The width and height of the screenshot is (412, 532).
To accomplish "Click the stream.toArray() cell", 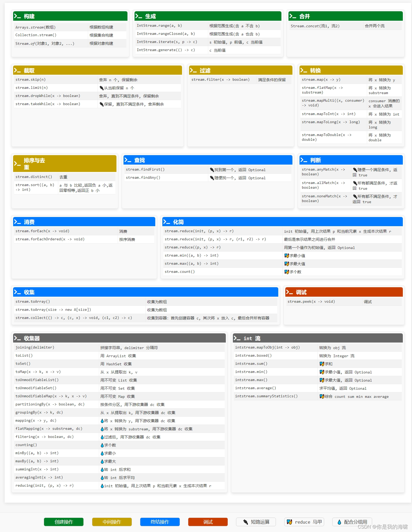I will pos(80,302).
